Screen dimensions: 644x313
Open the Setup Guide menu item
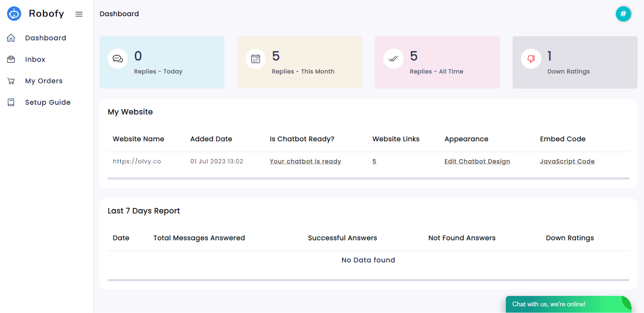click(48, 103)
